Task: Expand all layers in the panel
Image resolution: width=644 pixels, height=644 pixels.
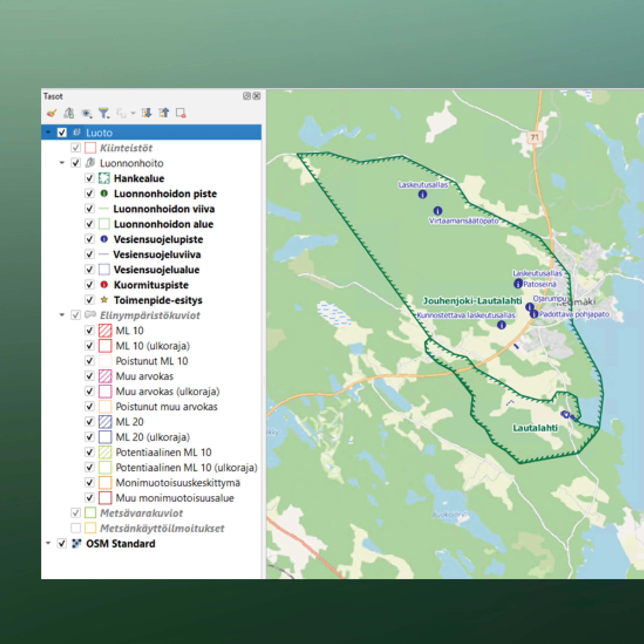Action: (x=147, y=113)
